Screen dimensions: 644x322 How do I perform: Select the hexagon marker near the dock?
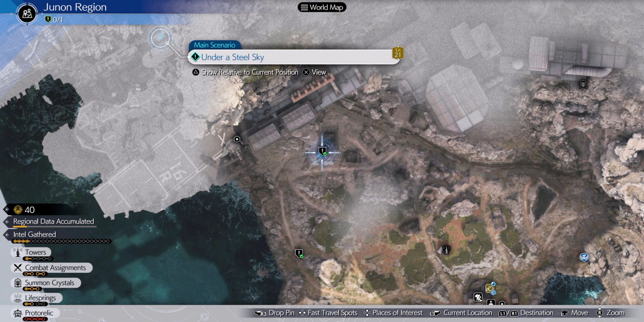(237, 139)
